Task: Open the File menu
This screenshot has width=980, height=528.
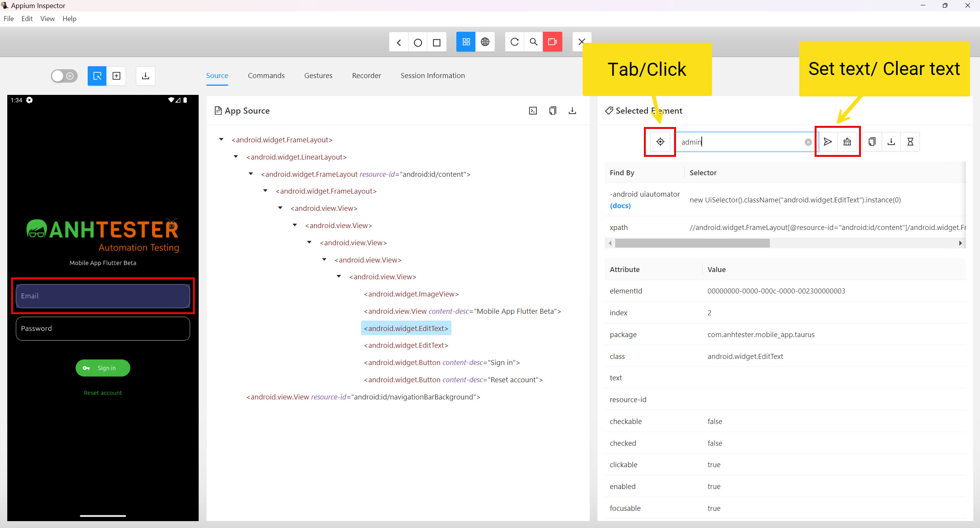Action: [9, 19]
